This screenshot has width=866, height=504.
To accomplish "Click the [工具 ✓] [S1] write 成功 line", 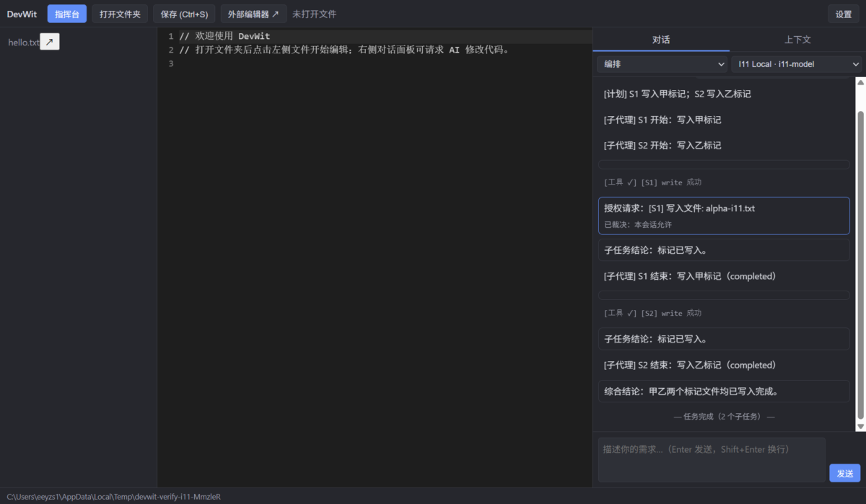I will [652, 182].
